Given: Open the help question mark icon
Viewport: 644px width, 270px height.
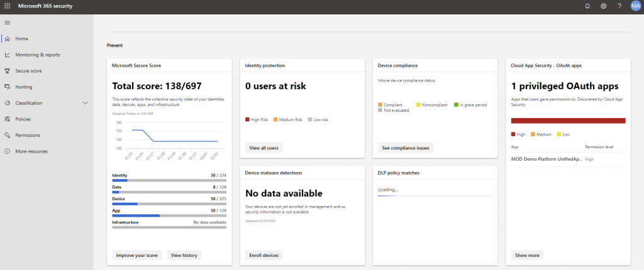Looking at the screenshot, I should click(619, 6).
